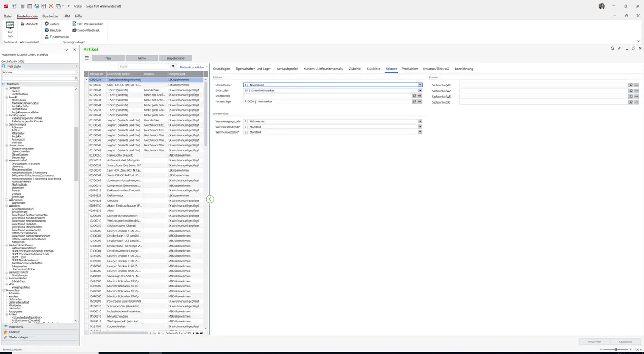Adjust the zoom slider in status bar
This screenshot has height=354, width=644.
(x=616, y=350)
